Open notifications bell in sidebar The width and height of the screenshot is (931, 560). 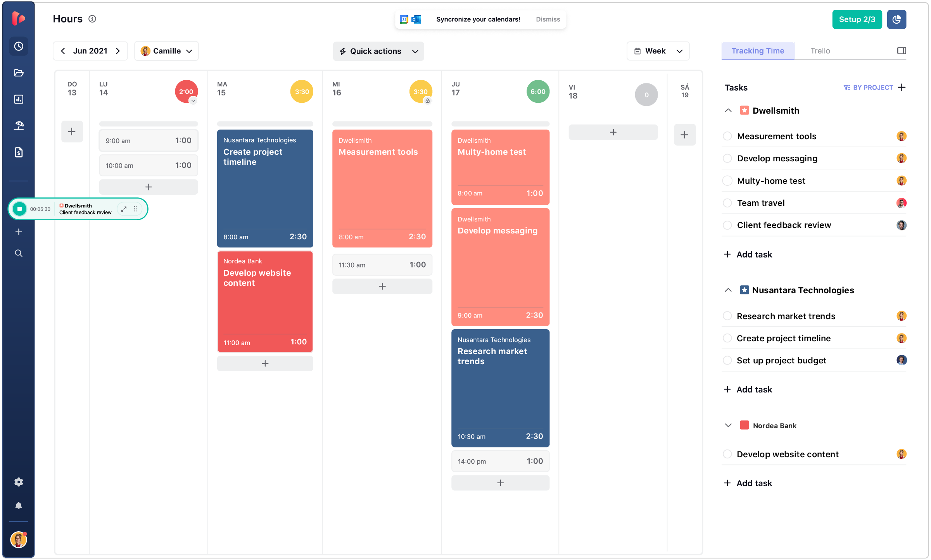[x=19, y=506]
